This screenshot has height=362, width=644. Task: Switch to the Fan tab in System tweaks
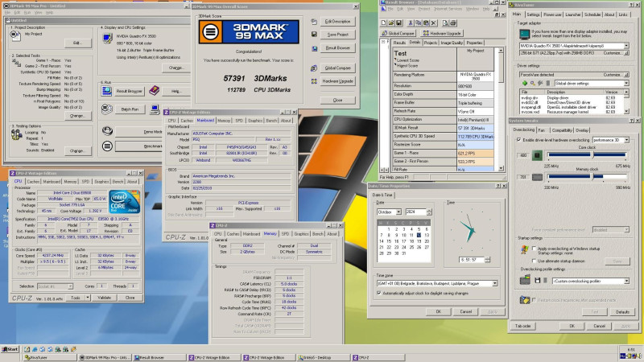click(541, 130)
